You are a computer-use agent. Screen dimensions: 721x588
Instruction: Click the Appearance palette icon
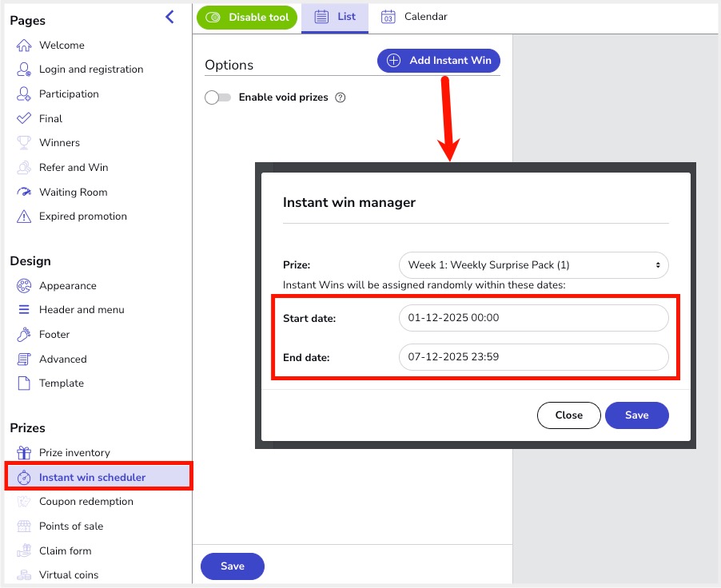tap(24, 286)
